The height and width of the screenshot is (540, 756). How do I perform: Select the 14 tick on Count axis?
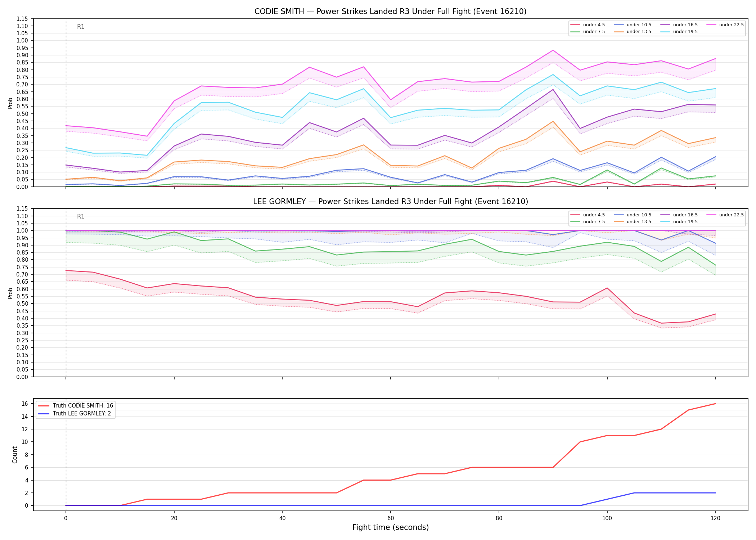[25, 417]
